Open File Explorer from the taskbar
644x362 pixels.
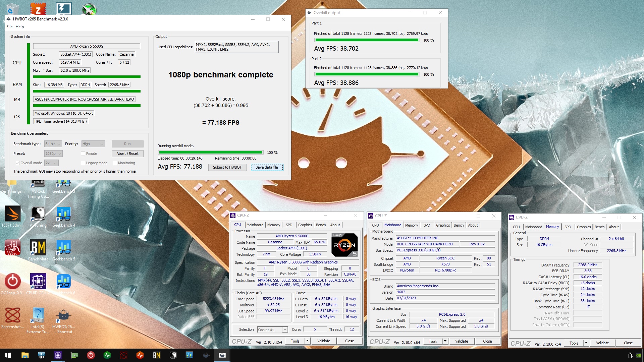click(25, 355)
